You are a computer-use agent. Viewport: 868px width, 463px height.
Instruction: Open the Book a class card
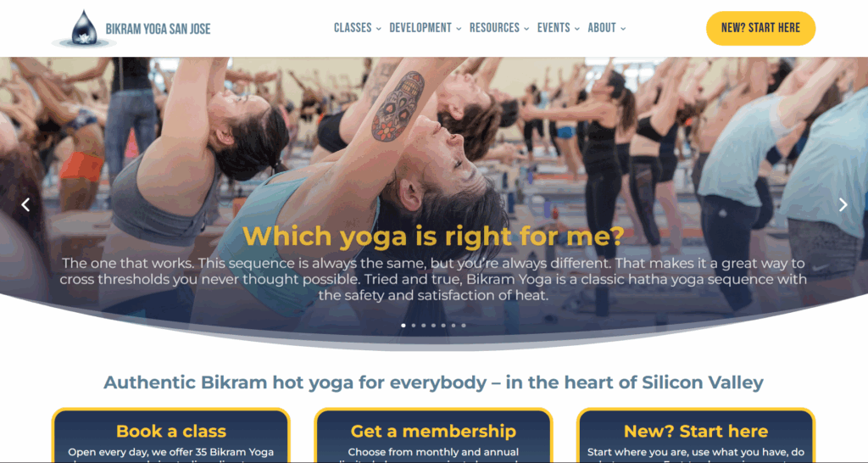[x=171, y=435]
